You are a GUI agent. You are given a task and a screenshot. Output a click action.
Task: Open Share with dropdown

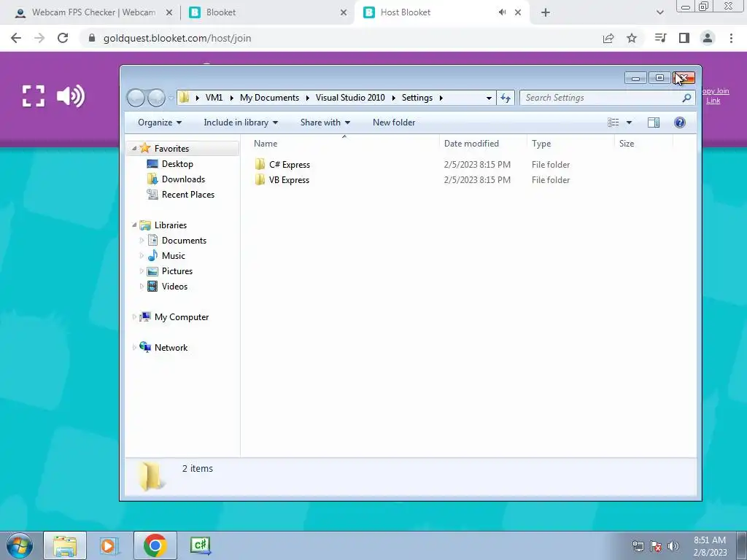[x=325, y=122]
